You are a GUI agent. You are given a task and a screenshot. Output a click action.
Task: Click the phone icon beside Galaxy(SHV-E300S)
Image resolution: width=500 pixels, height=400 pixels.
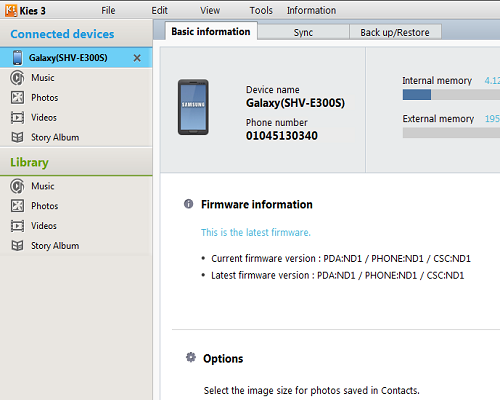17,58
